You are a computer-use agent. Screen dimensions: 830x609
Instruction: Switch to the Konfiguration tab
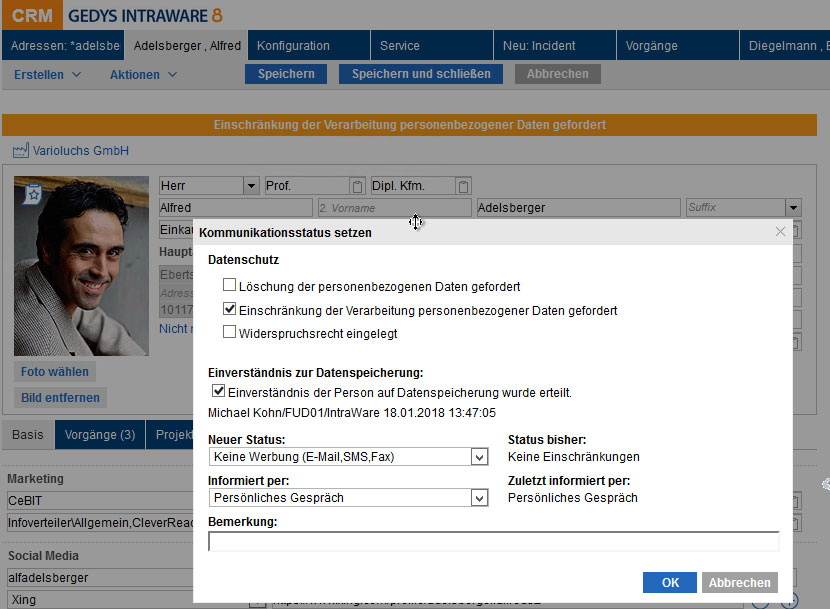point(293,46)
